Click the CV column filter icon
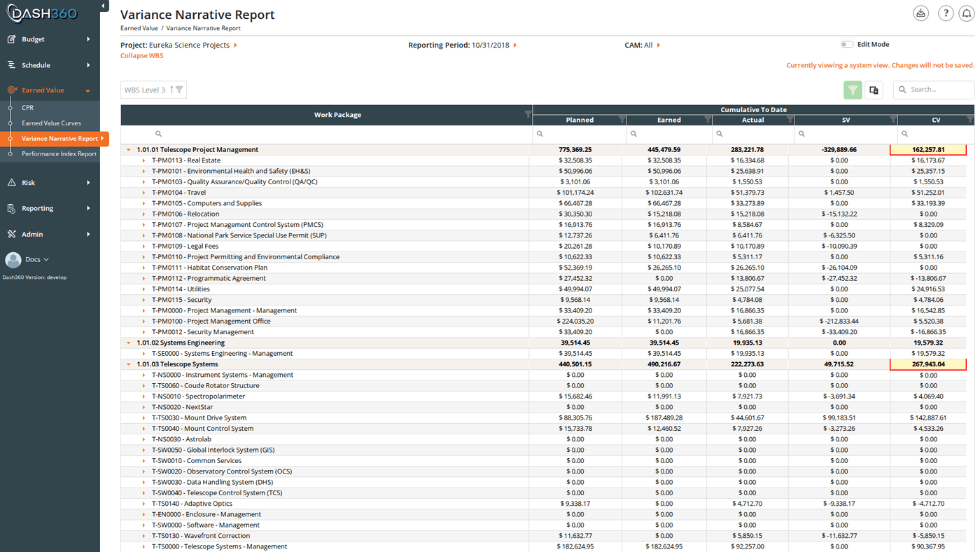Screen dimensions: 980x552 (x=969, y=120)
